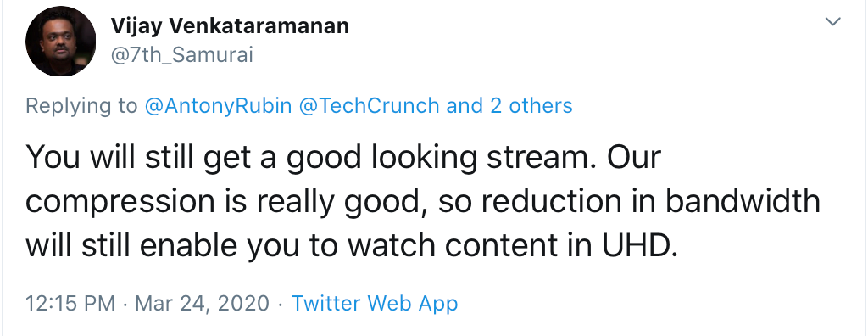868x336 pixels.
Task: Open the Vijay Venkataramanan display name
Action: (230, 25)
